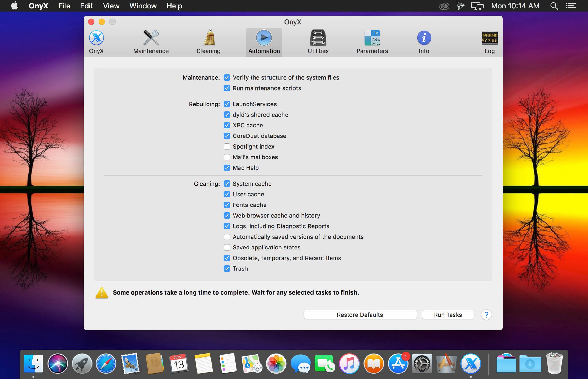Open Launchpad rocket icon in the Dock
The image size is (588, 379).
(82, 363)
